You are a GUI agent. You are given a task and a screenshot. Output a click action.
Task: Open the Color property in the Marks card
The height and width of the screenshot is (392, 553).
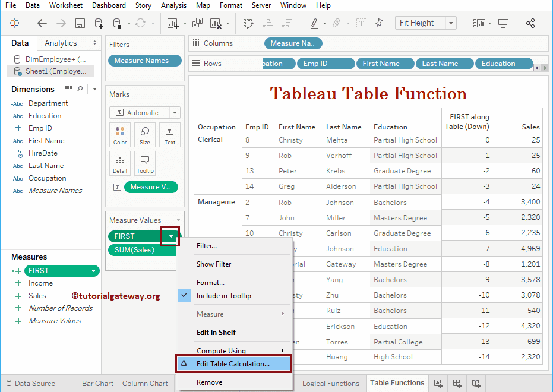coord(120,135)
